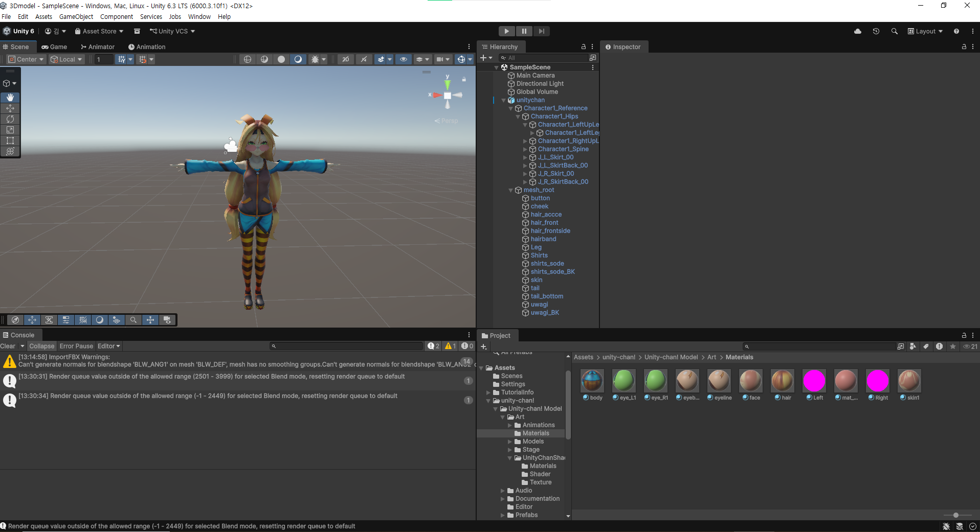This screenshot has height=532, width=980.
Task: Click the Search by Import Log Type icon
Action: 940,346
